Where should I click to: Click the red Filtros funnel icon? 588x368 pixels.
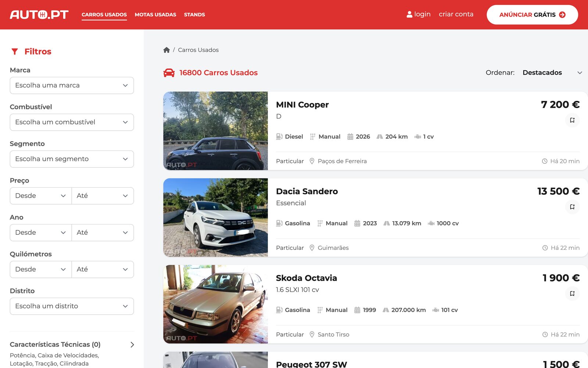15,52
